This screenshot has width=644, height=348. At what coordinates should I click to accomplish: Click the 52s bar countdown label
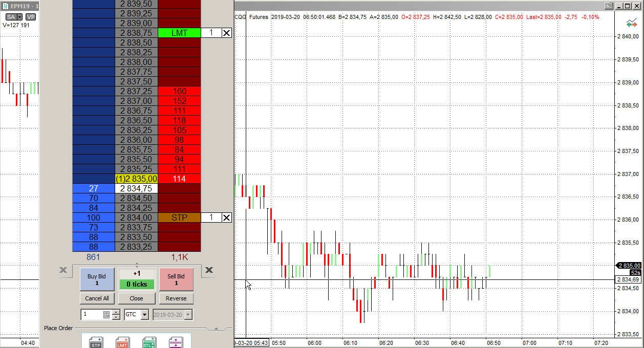click(635, 273)
